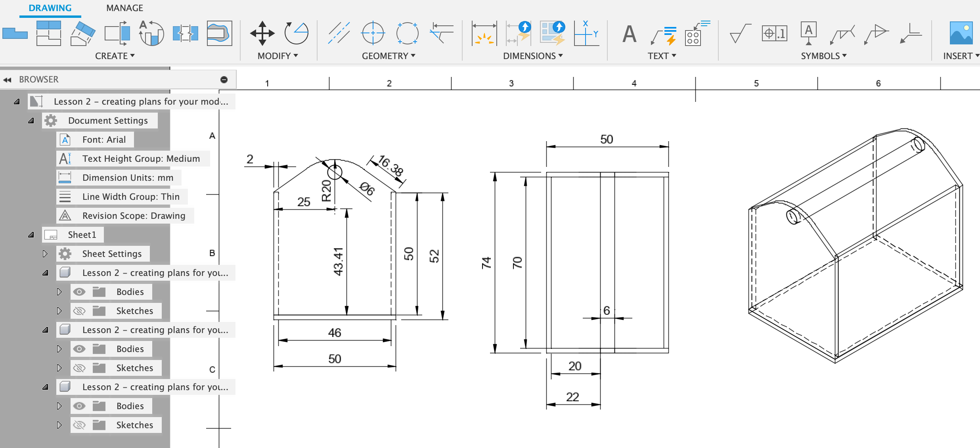Show the first Sketches folder
Viewport: 980px width, 448px height.
pyautogui.click(x=79, y=311)
